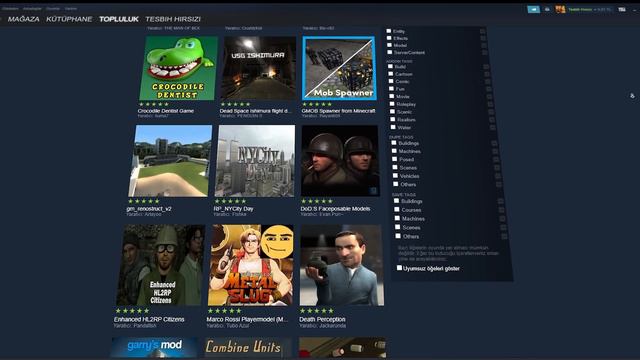Check the Entity tag checkbox
The width and height of the screenshot is (640, 360).
click(389, 31)
